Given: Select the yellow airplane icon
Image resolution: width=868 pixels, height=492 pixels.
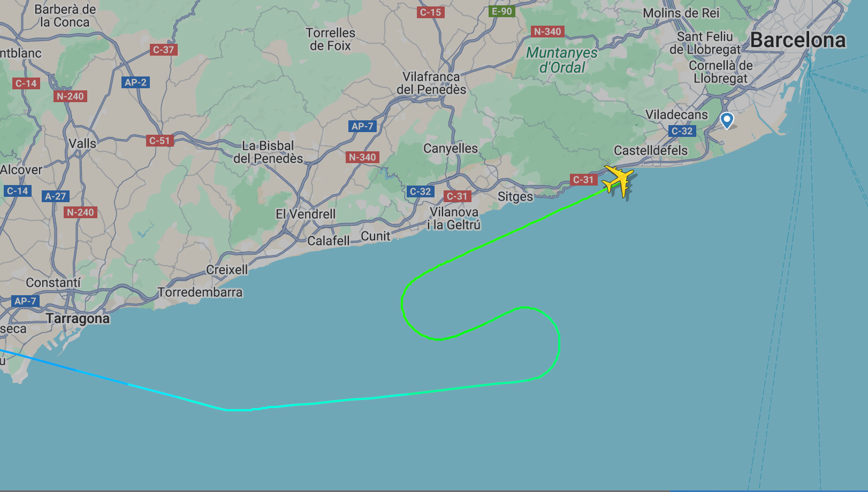Looking at the screenshot, I should click(619, 180).
